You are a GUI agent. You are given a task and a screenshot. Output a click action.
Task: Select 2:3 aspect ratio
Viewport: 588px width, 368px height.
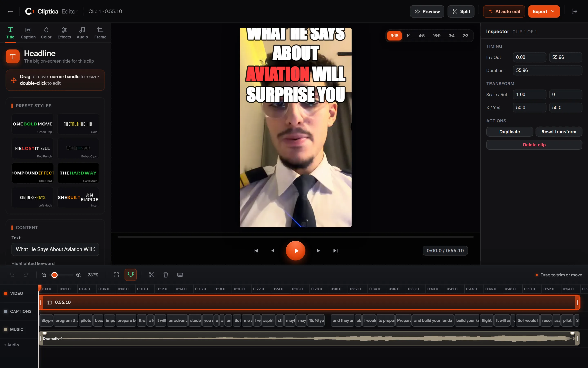(x=465, y=36)
